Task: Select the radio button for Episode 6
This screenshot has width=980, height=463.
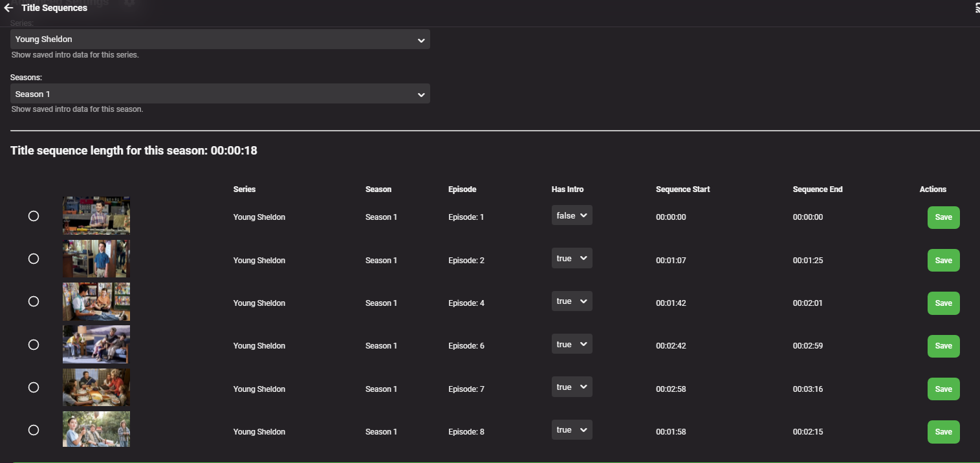Action: coord(34,345)
